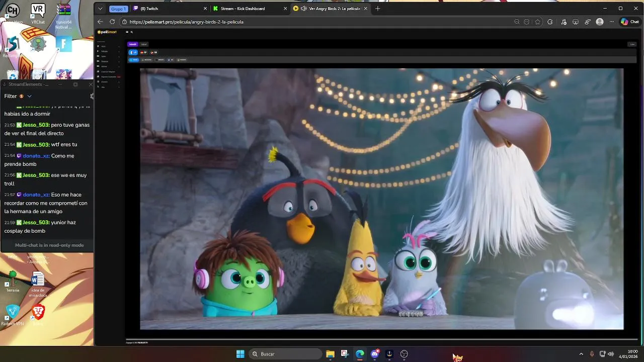Open a new browser tab
The image size is (644, 362).
[378, 9]
